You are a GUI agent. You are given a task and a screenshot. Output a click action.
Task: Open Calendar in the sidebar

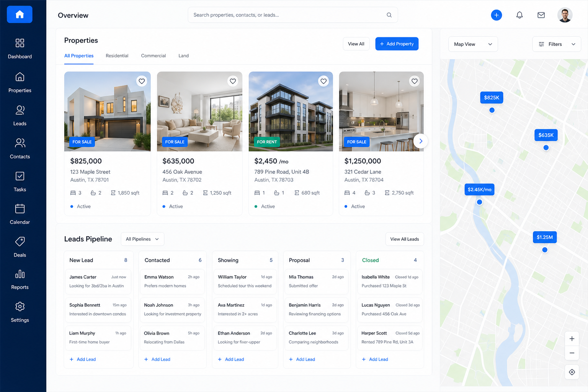(20, 214)
